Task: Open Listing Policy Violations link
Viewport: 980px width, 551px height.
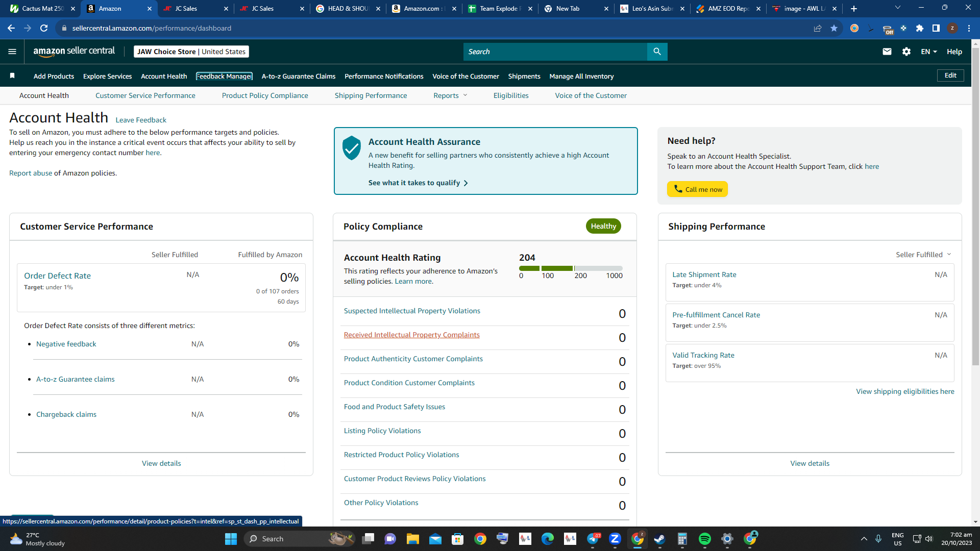Action: [382, 431]
